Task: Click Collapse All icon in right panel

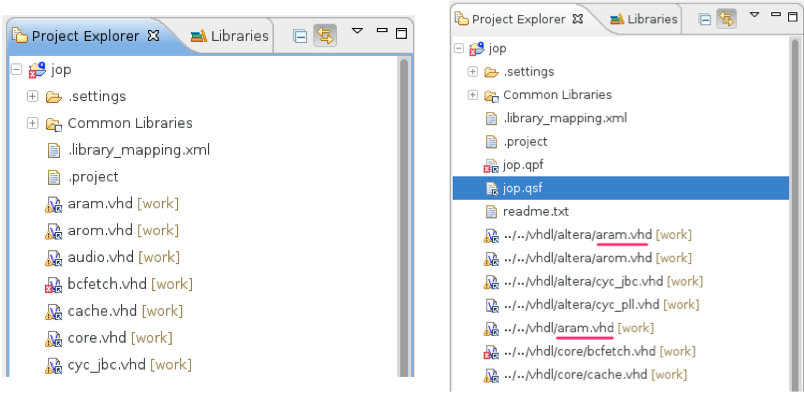Action: (706, 19)
